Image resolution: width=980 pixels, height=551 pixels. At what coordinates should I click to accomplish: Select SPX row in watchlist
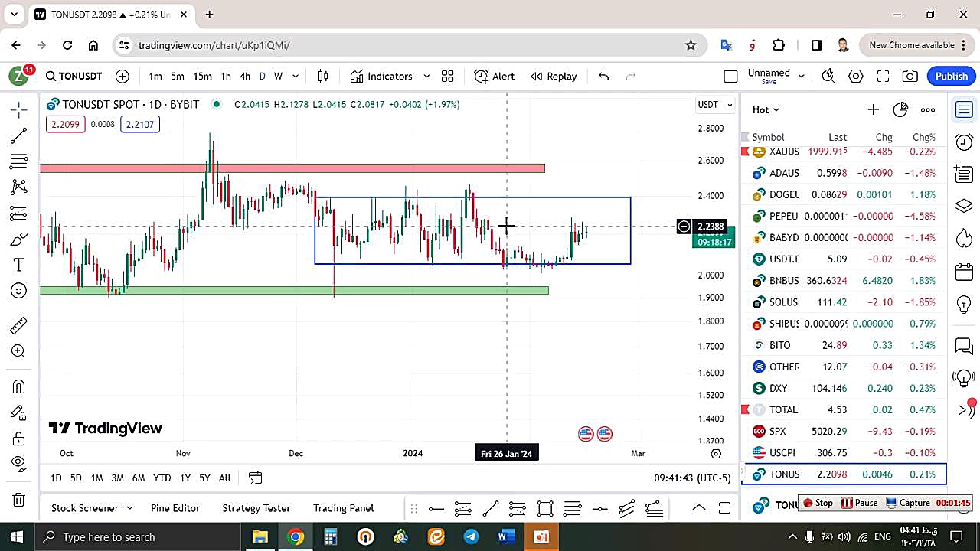click(844, 431)
